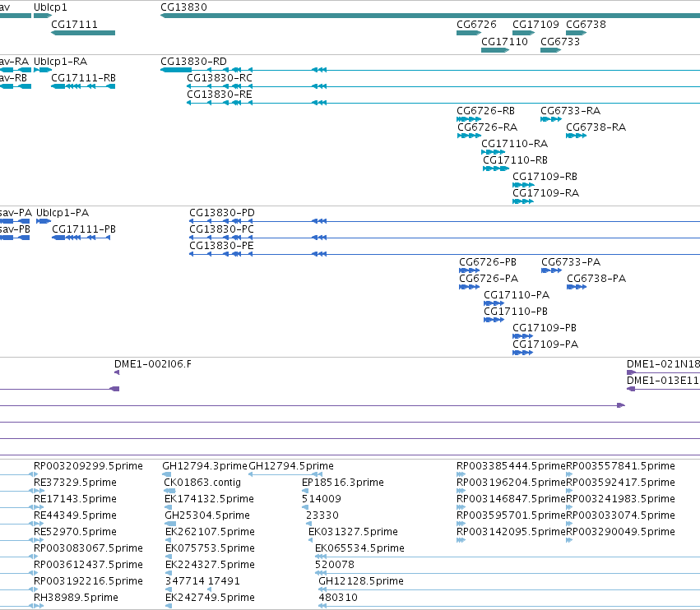Click the CK01863.contig label
Image resolution: width=700 pixels, height=610 pixels.
(202, 483)
